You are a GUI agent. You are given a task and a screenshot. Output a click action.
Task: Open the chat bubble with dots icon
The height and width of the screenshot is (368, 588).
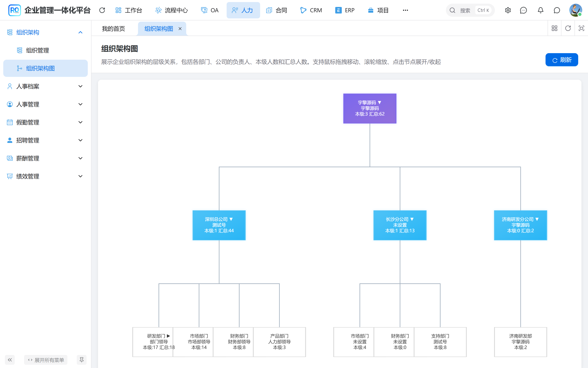[523, 10]
